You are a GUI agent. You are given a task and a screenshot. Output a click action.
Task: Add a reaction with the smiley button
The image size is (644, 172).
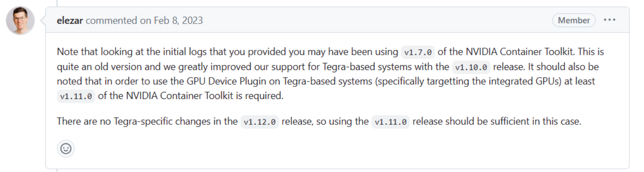point(66,149)
